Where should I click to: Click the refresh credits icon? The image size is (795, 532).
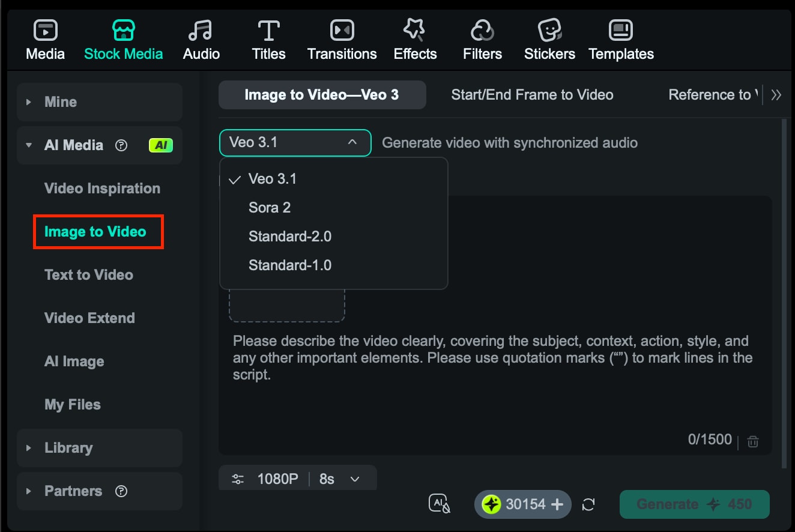tap(588, 505)
